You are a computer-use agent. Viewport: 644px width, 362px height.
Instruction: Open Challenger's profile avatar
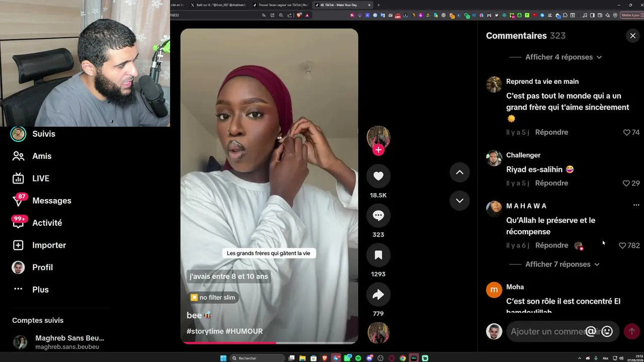(494, 158)
